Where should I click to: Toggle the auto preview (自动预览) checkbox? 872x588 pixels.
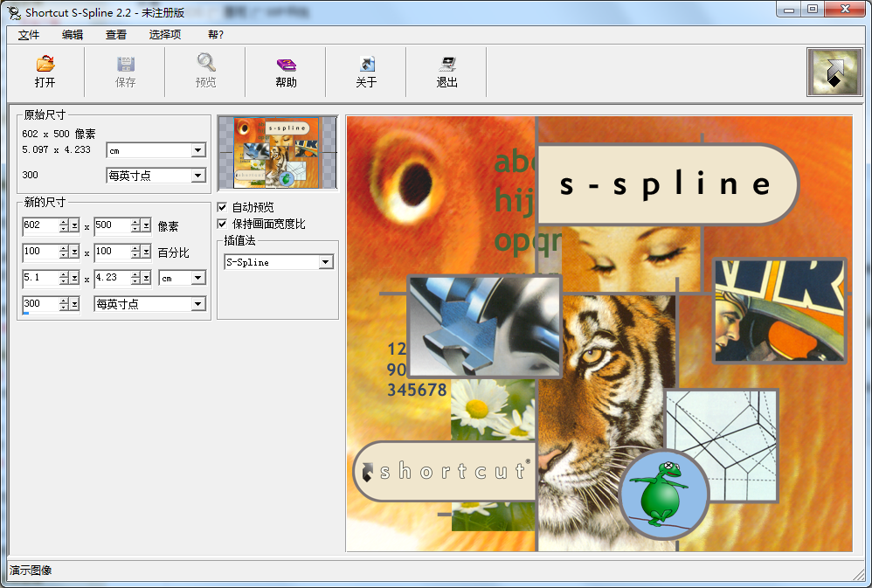pyautogui.click(x=222, y=208)
